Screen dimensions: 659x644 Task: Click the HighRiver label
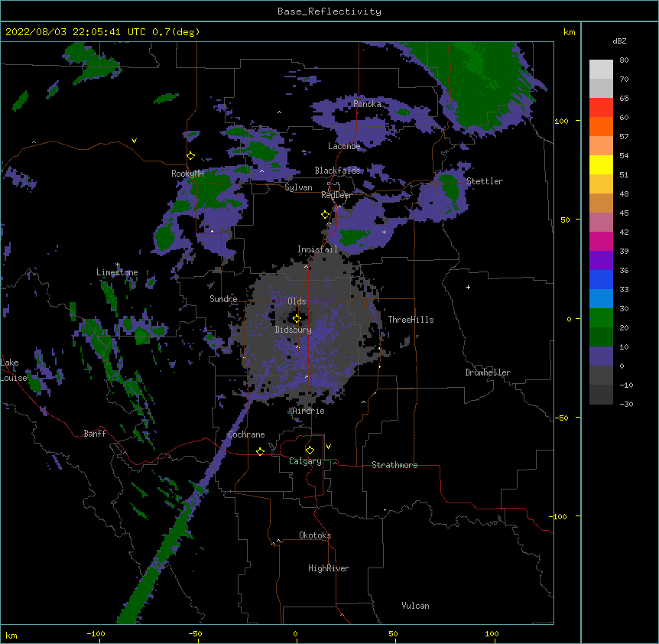[329, 568]
